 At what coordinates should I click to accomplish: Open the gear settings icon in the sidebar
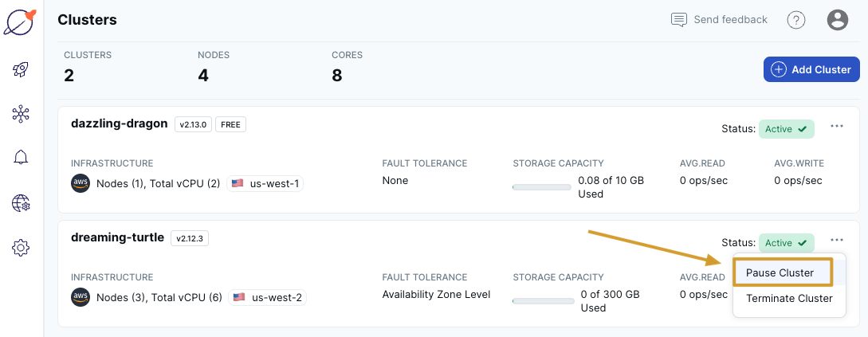(21, 249)
